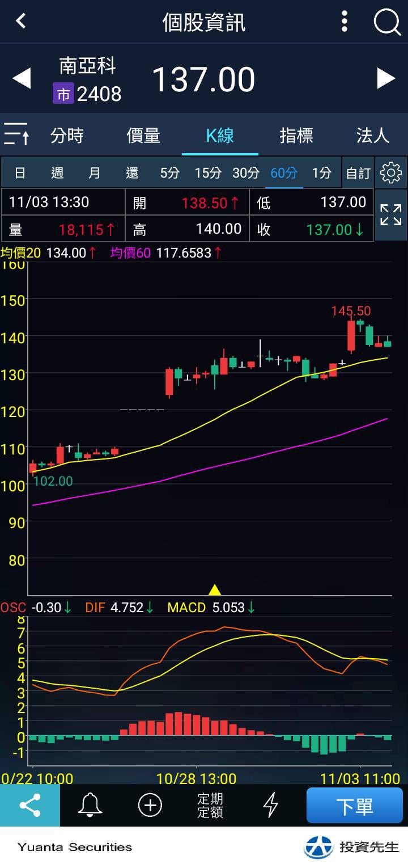Tap the lightning quick-order icon
This screenshot has height=868, width=408.
[271, 805]
